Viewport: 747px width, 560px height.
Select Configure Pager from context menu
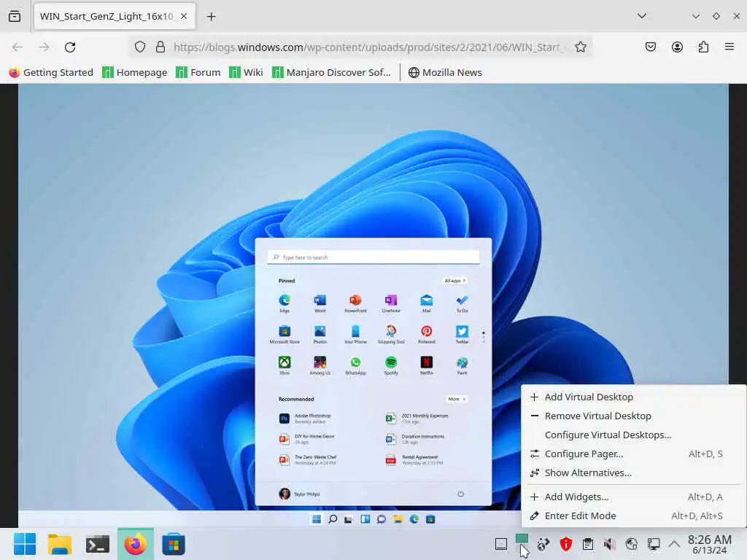(634, 454)
